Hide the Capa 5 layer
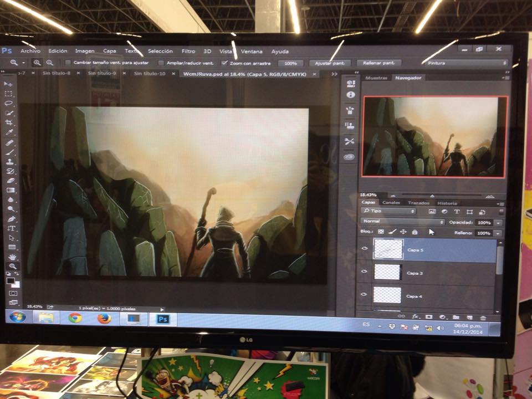This screenshot has width=532, height=399. [365, 248]
